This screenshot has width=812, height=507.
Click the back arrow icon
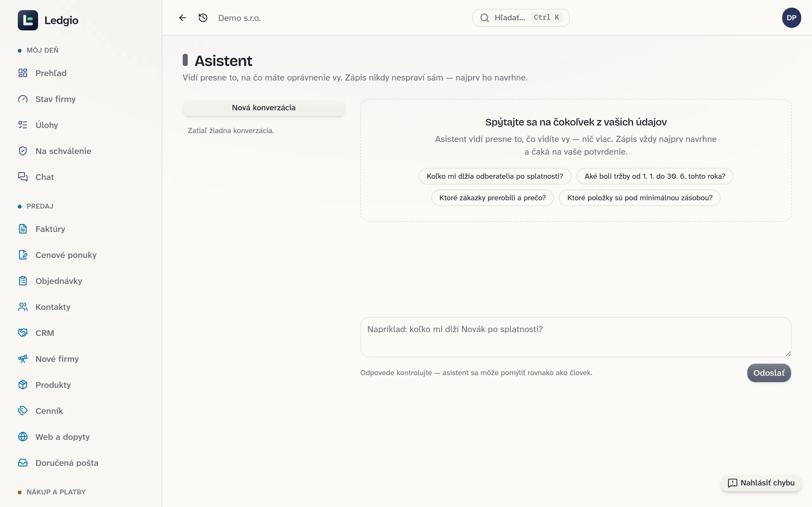coord(182,18)
